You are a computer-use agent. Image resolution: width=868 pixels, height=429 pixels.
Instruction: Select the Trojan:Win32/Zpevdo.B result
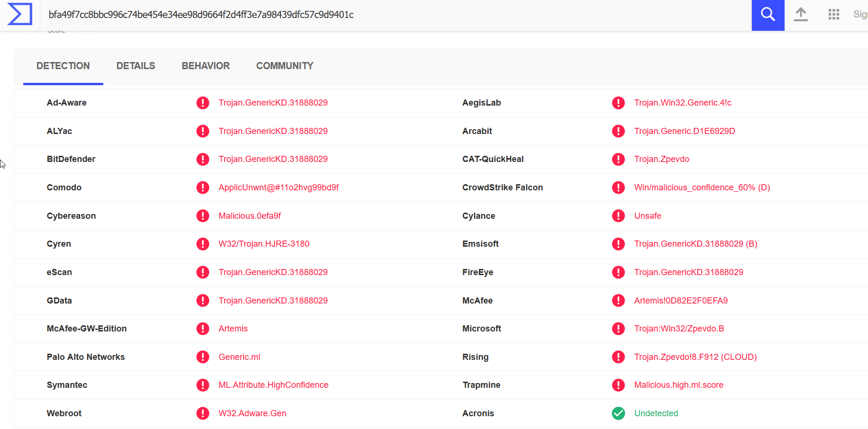(679, 329)
